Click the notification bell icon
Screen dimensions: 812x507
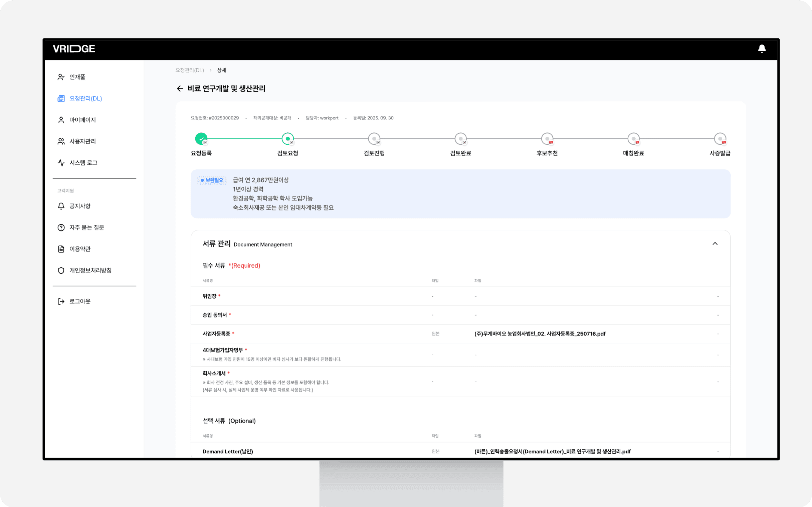(762, 49)
